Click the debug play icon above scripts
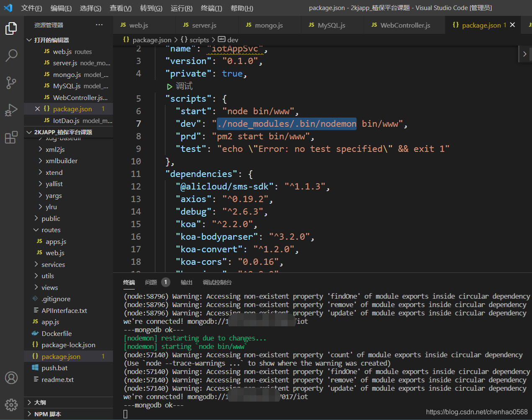 [170, 87]
